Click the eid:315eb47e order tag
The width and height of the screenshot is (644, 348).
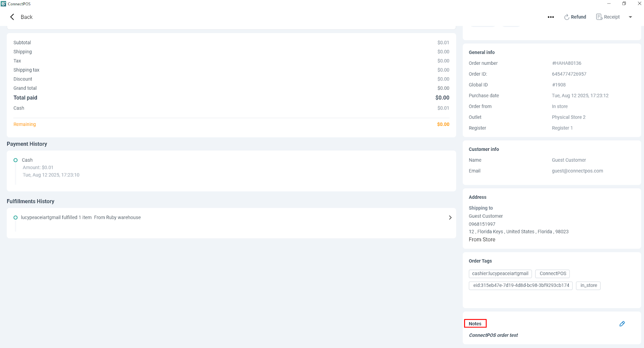(x=520, y=286)
